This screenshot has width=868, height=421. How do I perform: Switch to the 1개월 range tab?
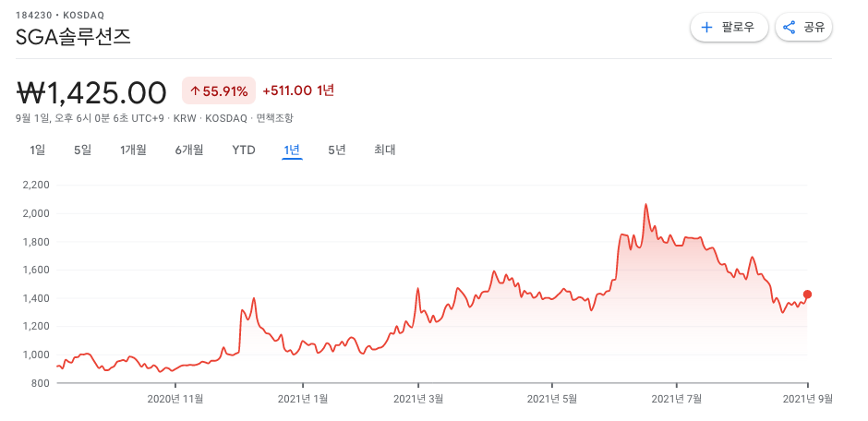[133, 150]
